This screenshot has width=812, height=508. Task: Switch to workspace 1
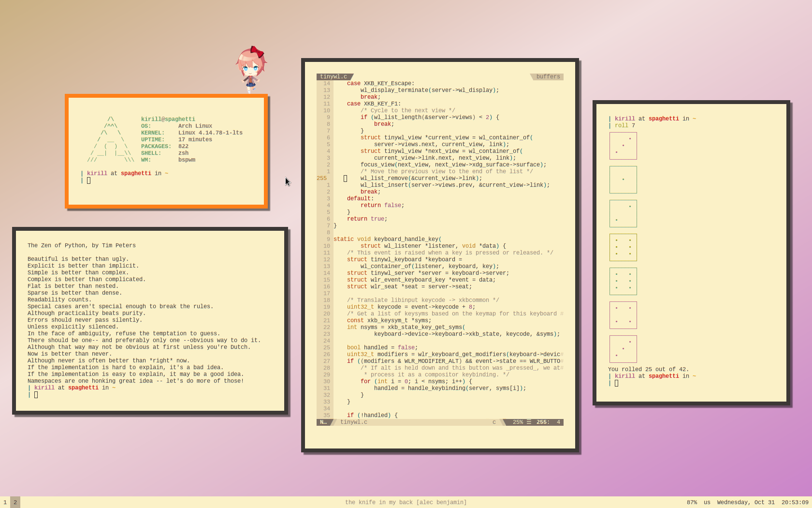click(x=5, y=502)
